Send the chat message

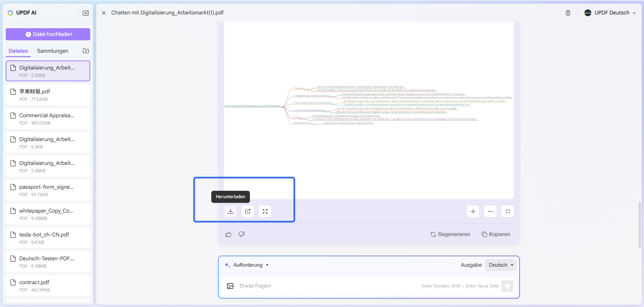click(x=507, y=286)
